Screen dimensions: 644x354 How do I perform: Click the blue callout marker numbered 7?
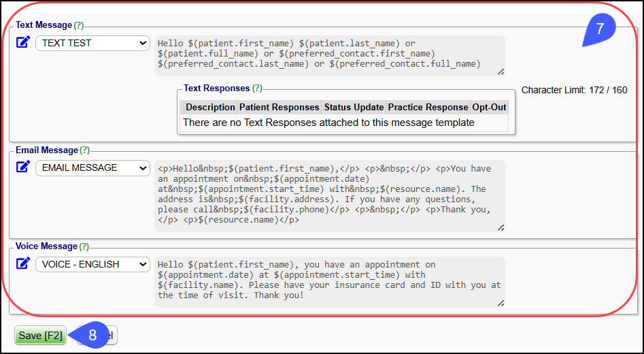598,31
